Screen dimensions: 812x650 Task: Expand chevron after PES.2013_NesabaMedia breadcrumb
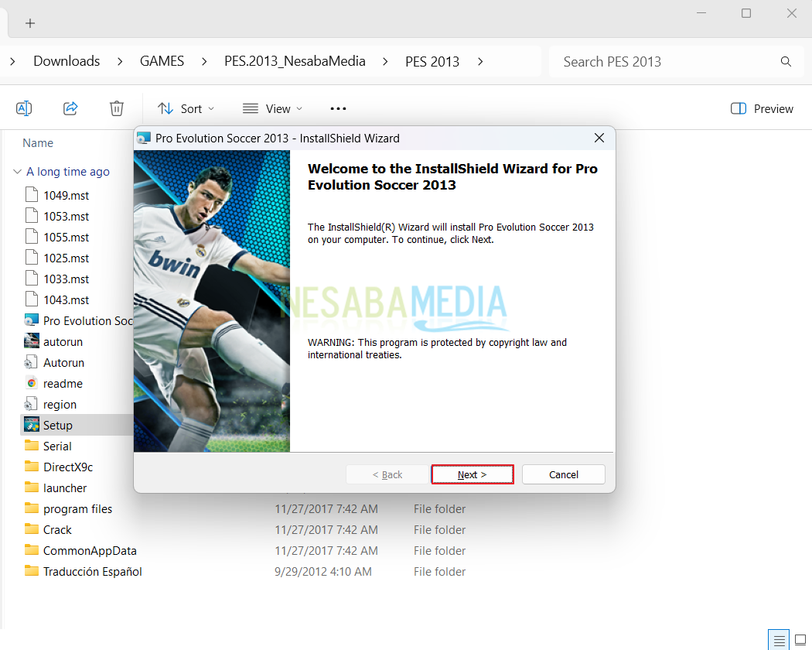(x=385, y=62)
